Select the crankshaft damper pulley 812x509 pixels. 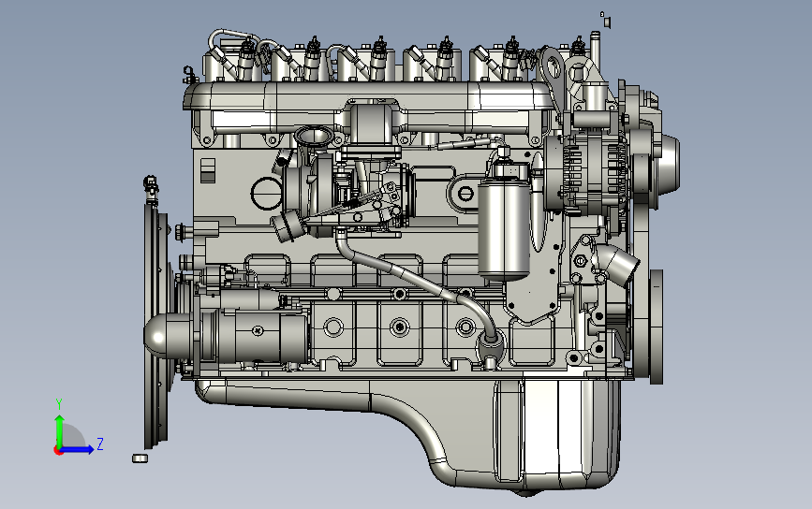(657, 327)
